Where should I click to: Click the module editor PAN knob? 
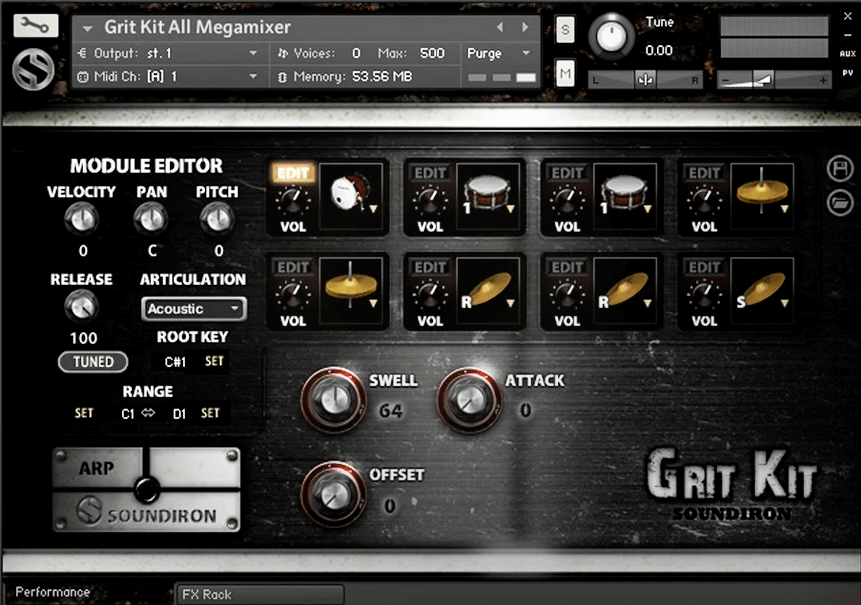(x=151, y=220)
